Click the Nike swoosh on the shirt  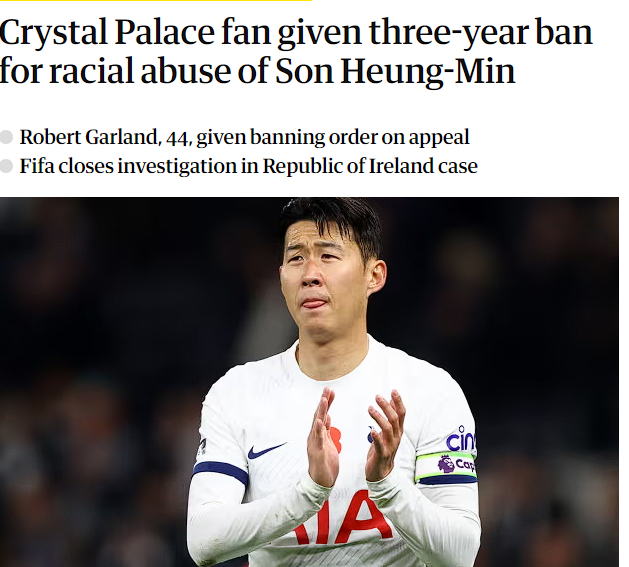click(x=265, y=451)
